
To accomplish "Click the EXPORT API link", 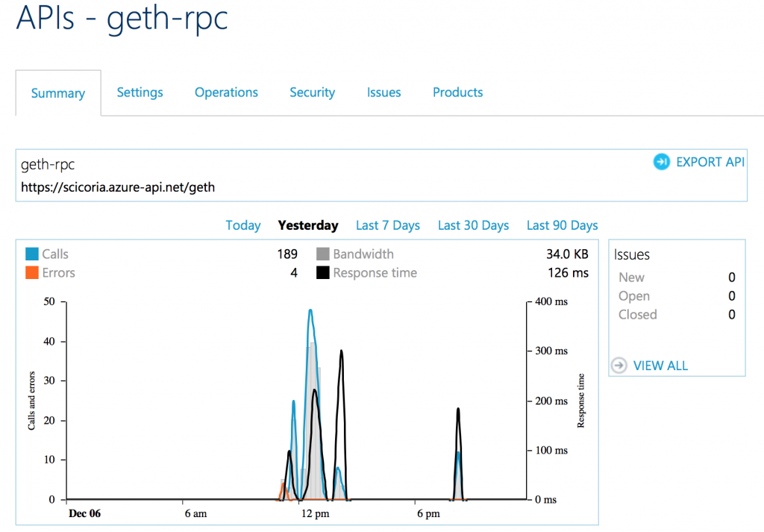I will tap(710, 161).
